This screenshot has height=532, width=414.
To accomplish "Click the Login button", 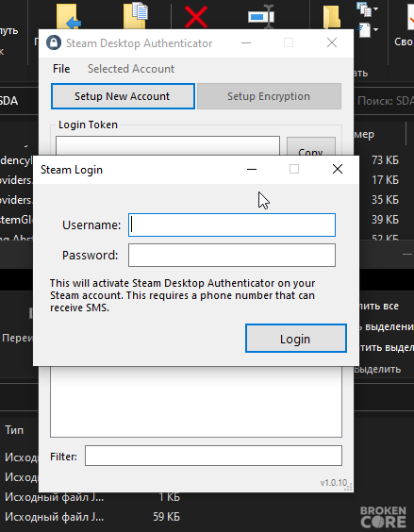I will (x=296, y=339).
